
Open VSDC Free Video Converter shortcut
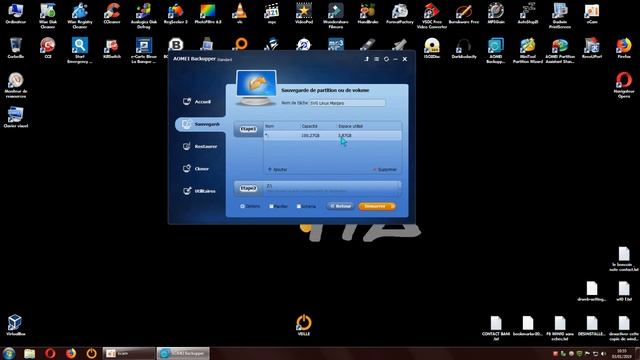click(x=432, y=15)
